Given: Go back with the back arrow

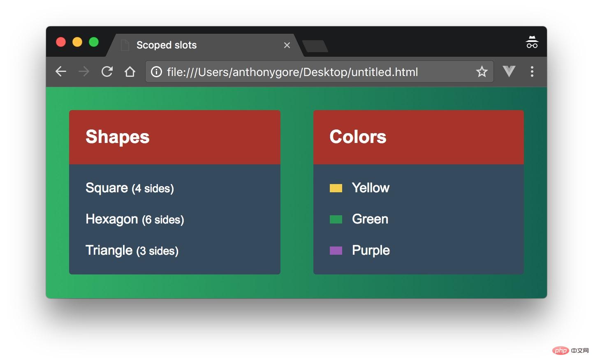Looking at the screenshot, I should 61,71.
